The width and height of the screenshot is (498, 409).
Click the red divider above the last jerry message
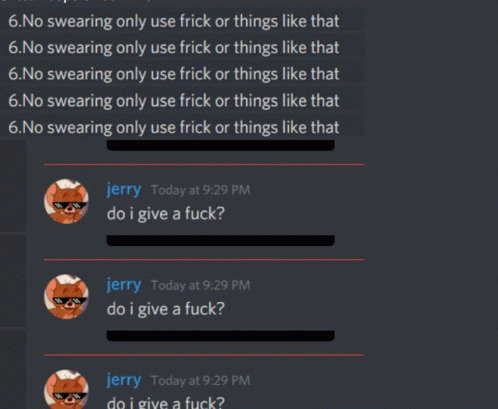(204, 355)
